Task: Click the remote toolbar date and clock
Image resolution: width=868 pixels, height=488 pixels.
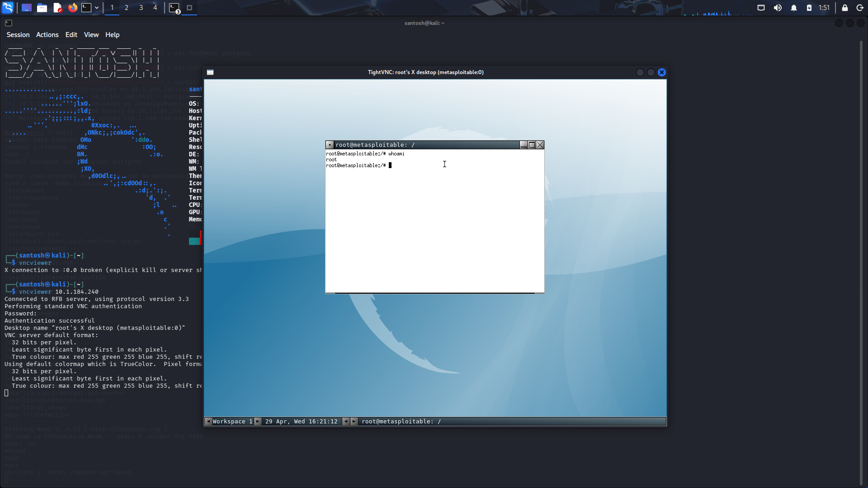Action: (302, 422)
